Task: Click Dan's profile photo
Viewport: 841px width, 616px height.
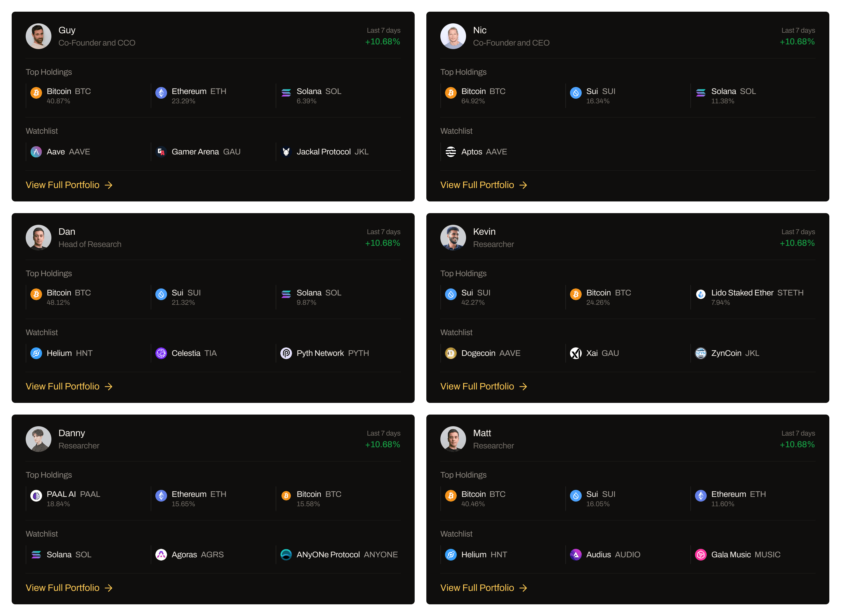Action: [x=39, y=238]
